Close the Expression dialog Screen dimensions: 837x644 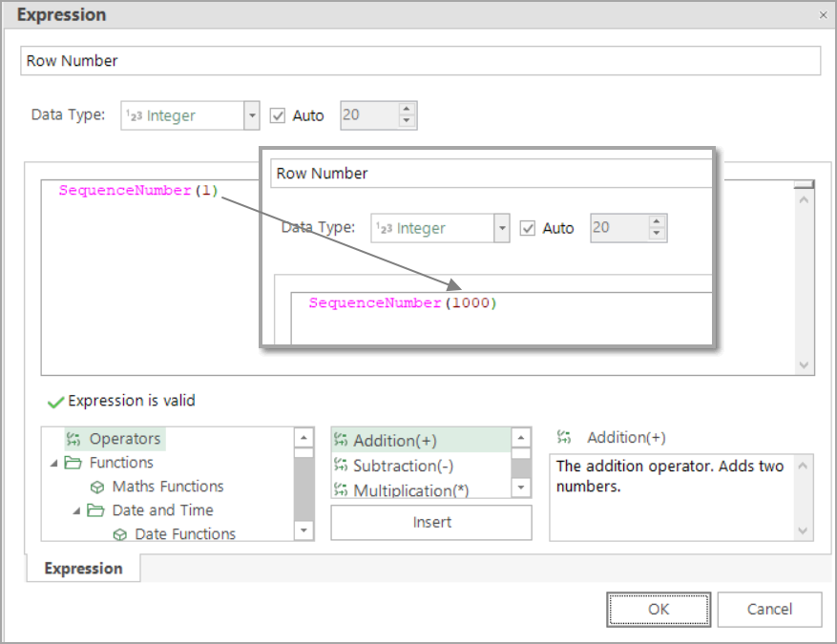pyautogui.click(x=823, y=15)
